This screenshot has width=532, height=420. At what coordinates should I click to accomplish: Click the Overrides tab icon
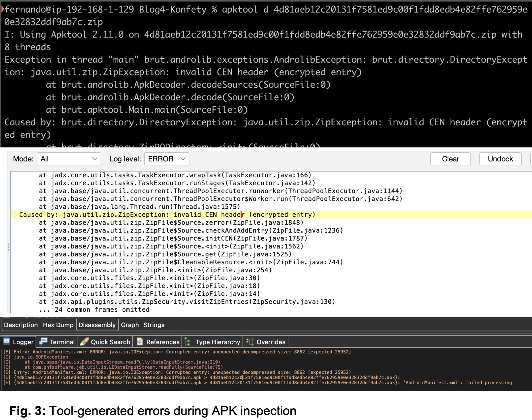(250, 342)
